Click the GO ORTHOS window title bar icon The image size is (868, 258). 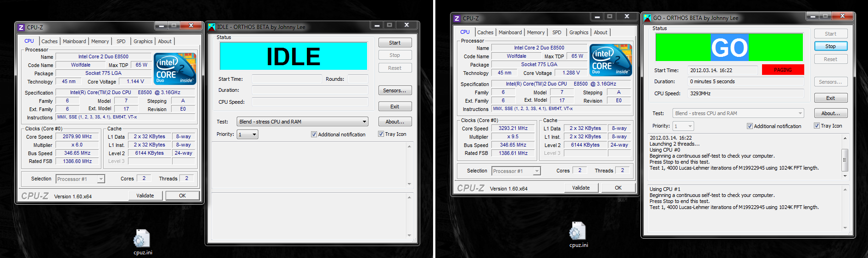pos(647,18)
